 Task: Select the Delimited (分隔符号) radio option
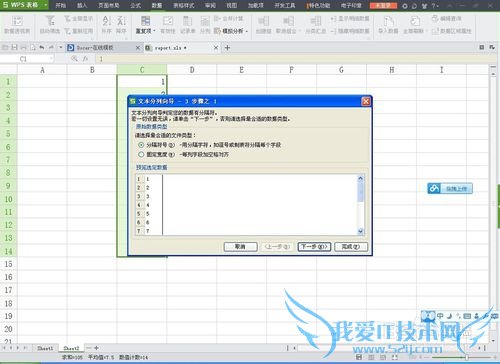(x=141, y=145)
